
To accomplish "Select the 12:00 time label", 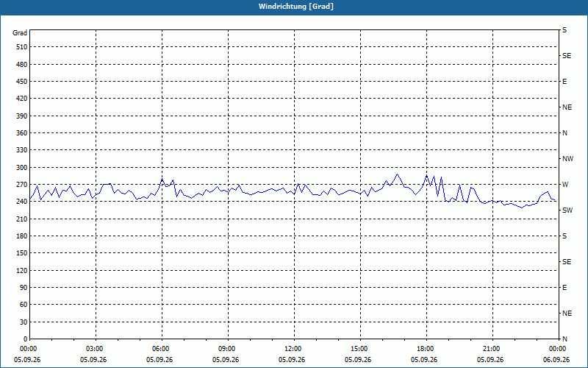I will point(293,349).
